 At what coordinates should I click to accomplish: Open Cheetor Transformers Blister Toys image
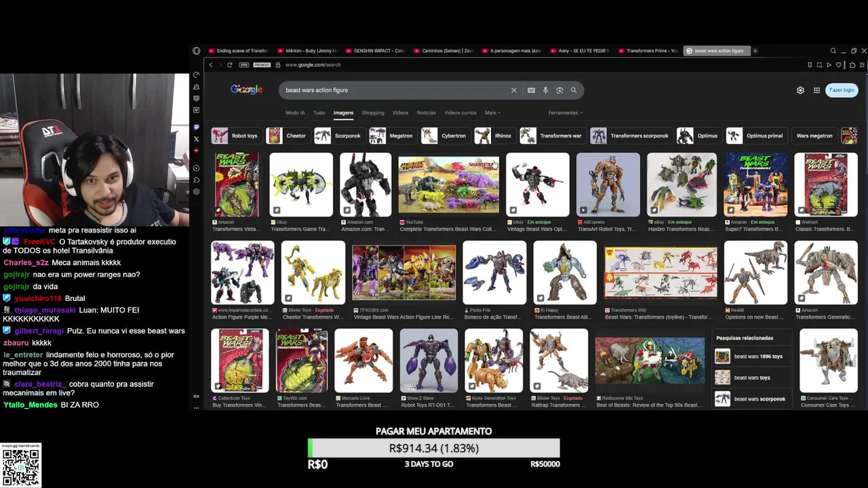313,272
